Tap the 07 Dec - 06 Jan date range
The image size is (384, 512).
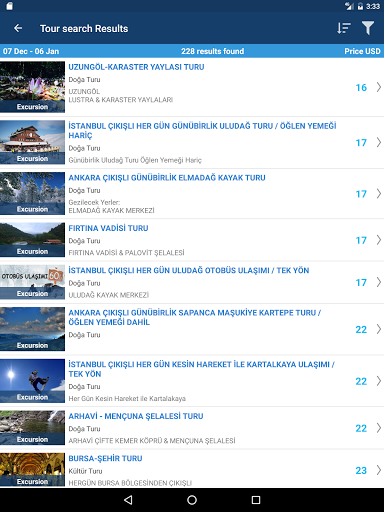click(31, 51)
